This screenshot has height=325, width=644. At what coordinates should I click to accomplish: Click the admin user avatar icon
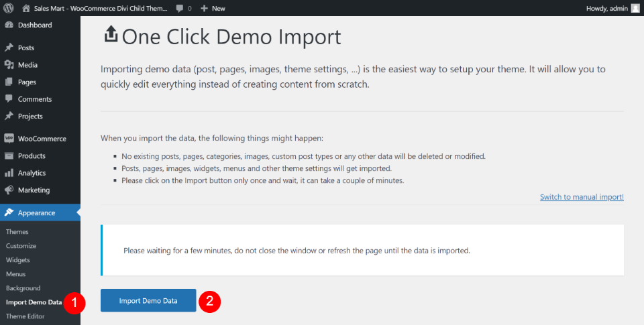click(x=635, y=8)
